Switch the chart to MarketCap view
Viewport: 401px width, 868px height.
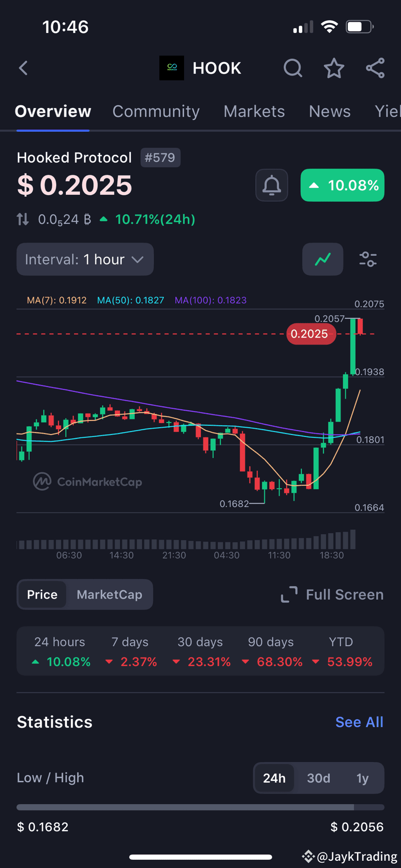(x=109, y=594)
